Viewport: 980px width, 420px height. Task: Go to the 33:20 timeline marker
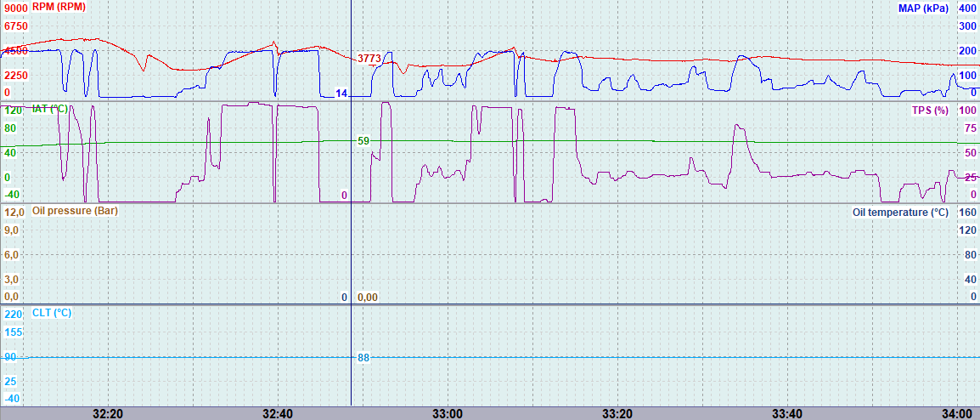(617, 413)
